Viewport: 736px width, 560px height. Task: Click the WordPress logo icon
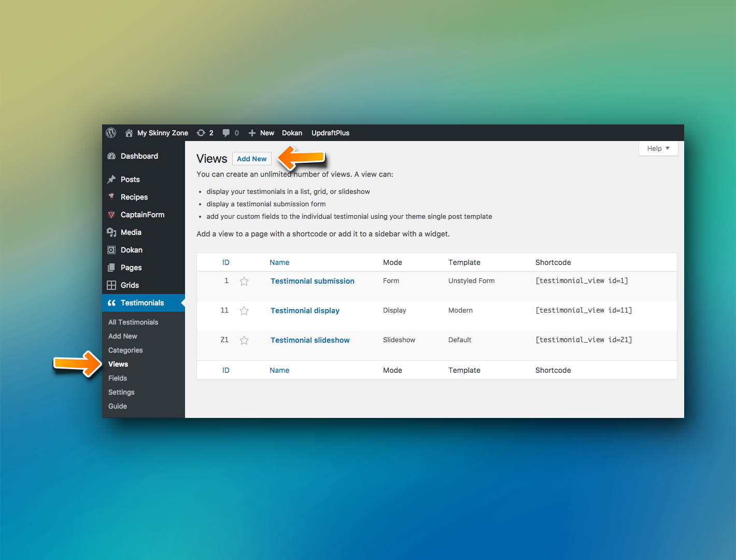pos(111,133)
